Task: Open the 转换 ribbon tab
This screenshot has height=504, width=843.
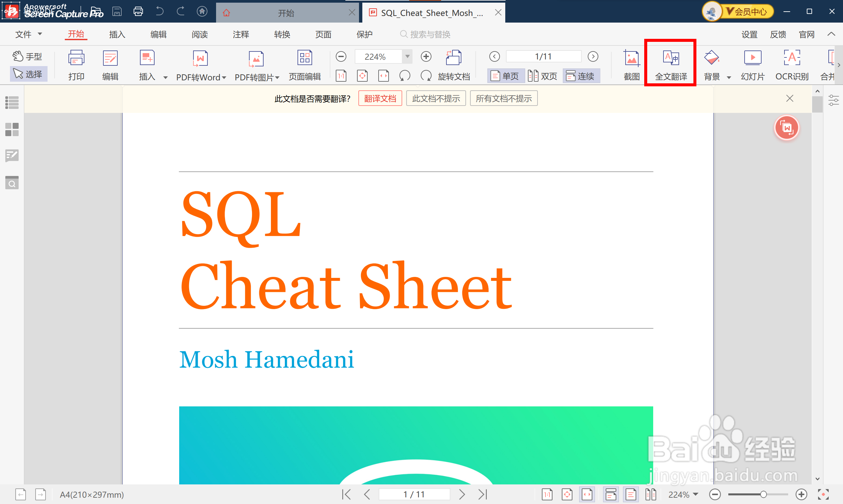Action: pos(282,34)
